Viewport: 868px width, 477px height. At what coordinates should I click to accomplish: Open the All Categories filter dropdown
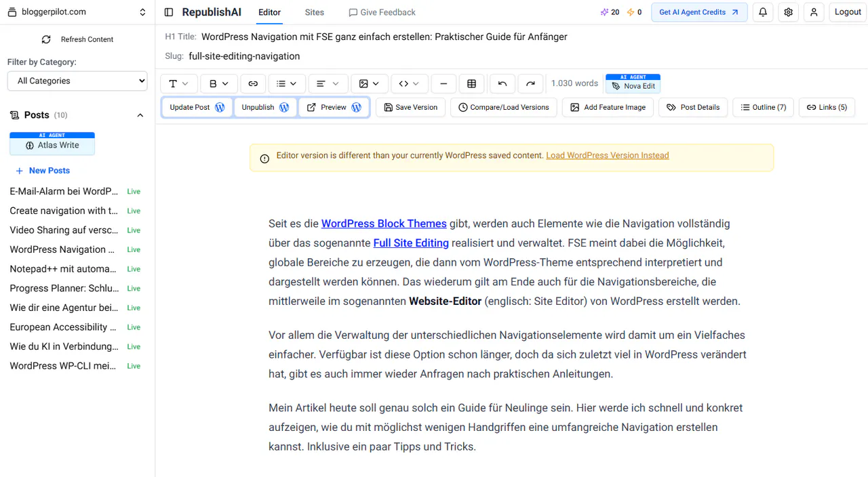(77, 81)
